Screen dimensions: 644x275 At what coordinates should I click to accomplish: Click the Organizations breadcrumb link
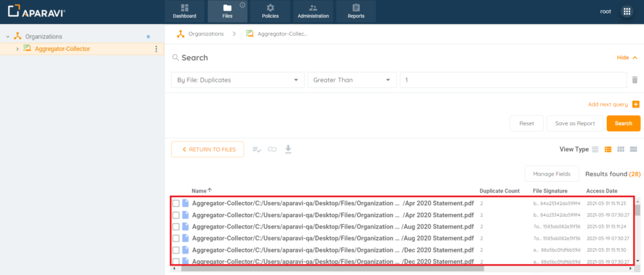(206, 34)
